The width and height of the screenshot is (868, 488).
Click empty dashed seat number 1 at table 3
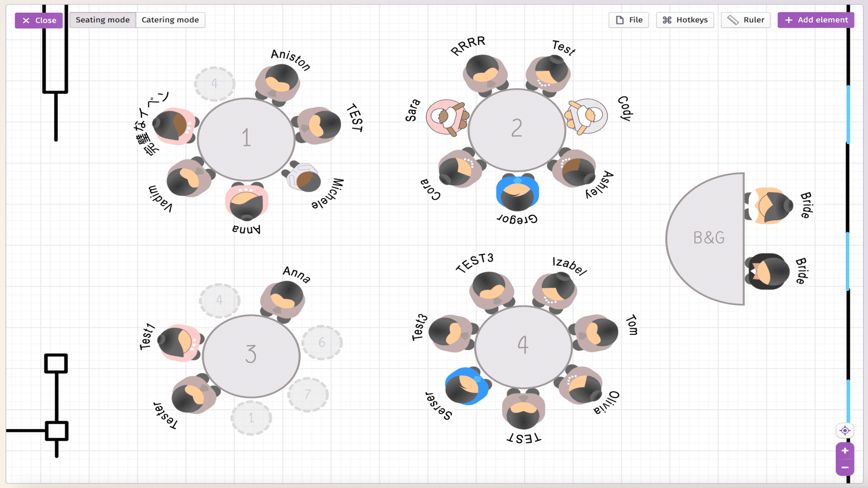pos(250,417)
